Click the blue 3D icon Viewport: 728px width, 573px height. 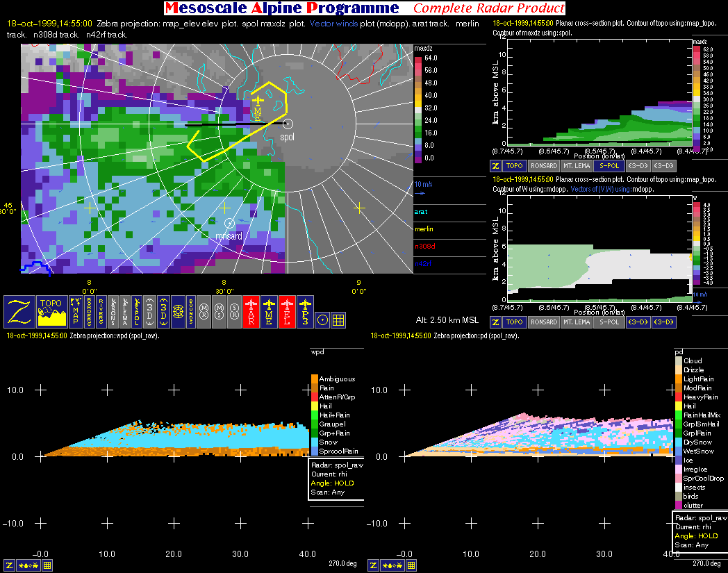click(x=163, y=312)
